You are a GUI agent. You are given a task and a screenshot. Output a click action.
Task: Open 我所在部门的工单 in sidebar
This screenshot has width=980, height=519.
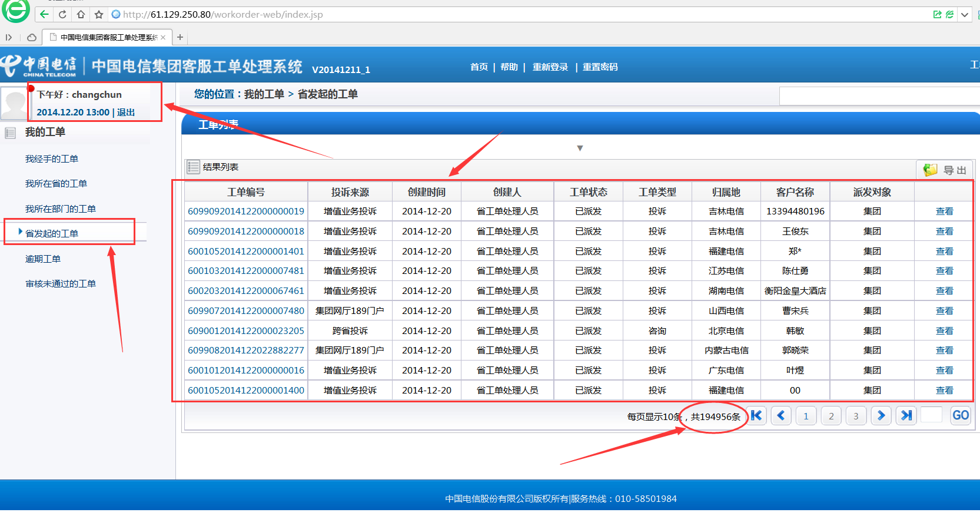tap(61, 209)
